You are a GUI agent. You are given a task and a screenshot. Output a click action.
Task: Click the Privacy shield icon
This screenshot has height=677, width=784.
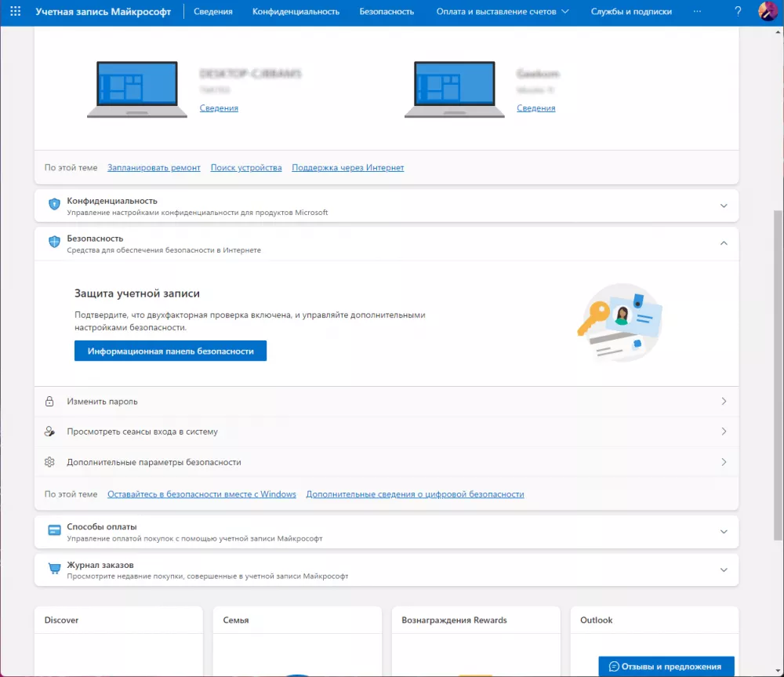(54, 205)
